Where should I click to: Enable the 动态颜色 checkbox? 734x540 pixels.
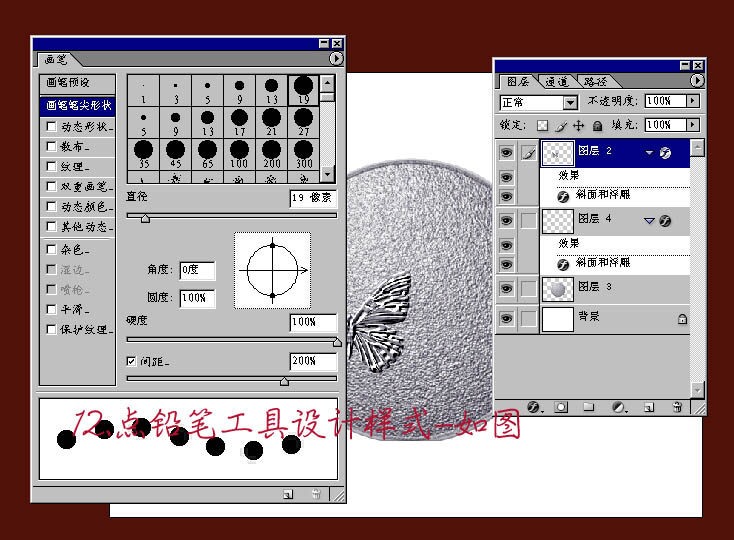pyautogui.click(x=51, y=206)
